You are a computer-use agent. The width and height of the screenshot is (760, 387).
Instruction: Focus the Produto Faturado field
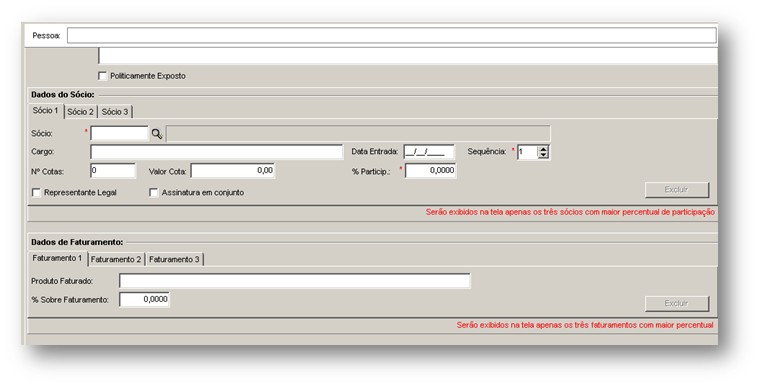[x=295, y=281]
